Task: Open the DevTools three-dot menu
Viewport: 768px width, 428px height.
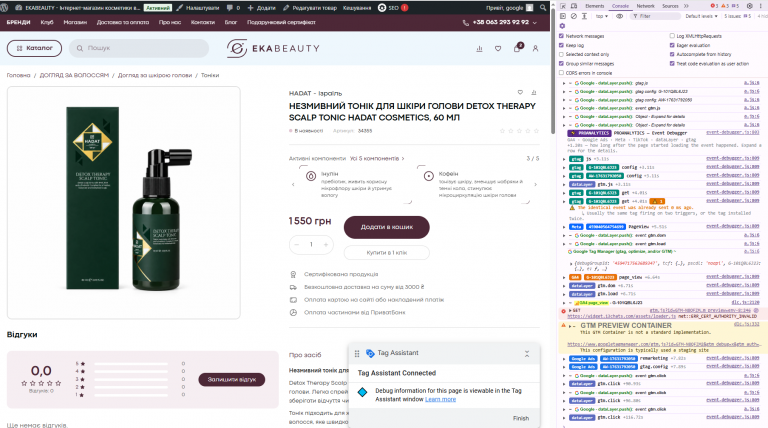Action: pos(762,6)
